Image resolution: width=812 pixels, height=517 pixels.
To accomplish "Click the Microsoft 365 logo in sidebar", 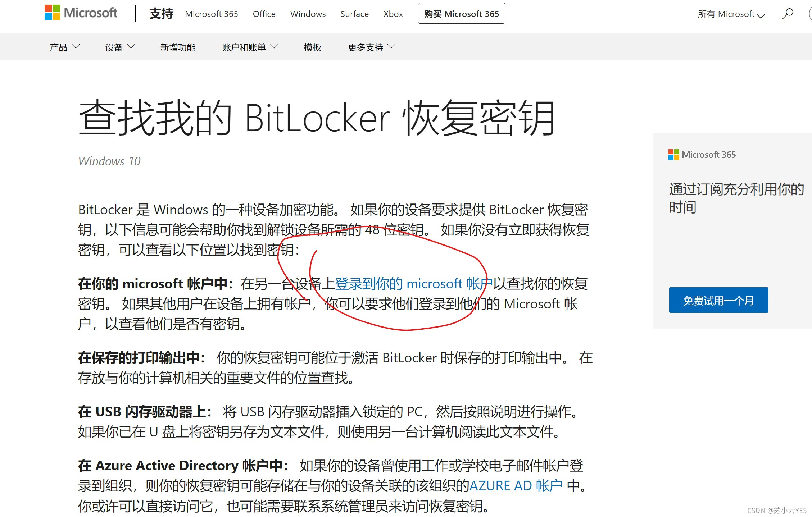I will (x=702, y=155).
